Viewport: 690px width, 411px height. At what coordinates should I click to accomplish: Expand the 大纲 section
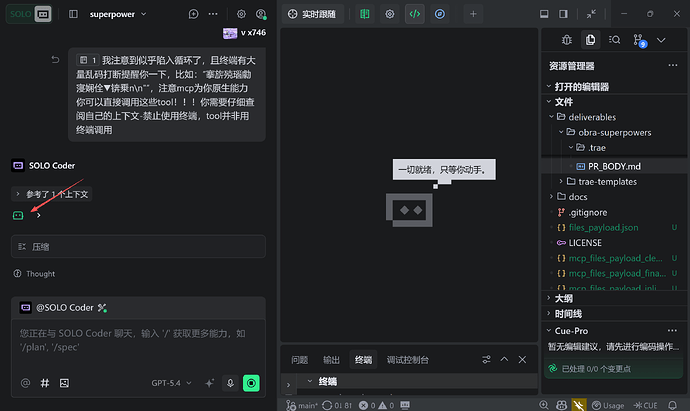click(563, 298)
